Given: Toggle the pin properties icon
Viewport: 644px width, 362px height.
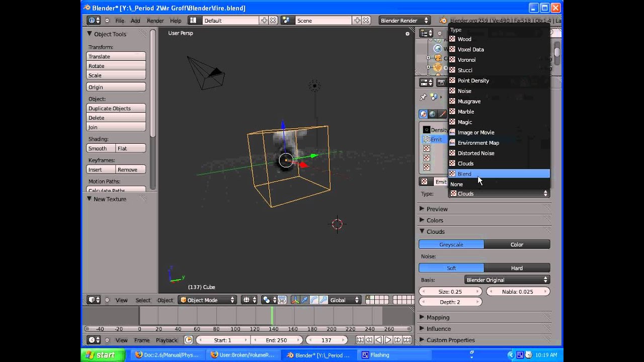Looking at the screenshot, I should pos(423,97).
